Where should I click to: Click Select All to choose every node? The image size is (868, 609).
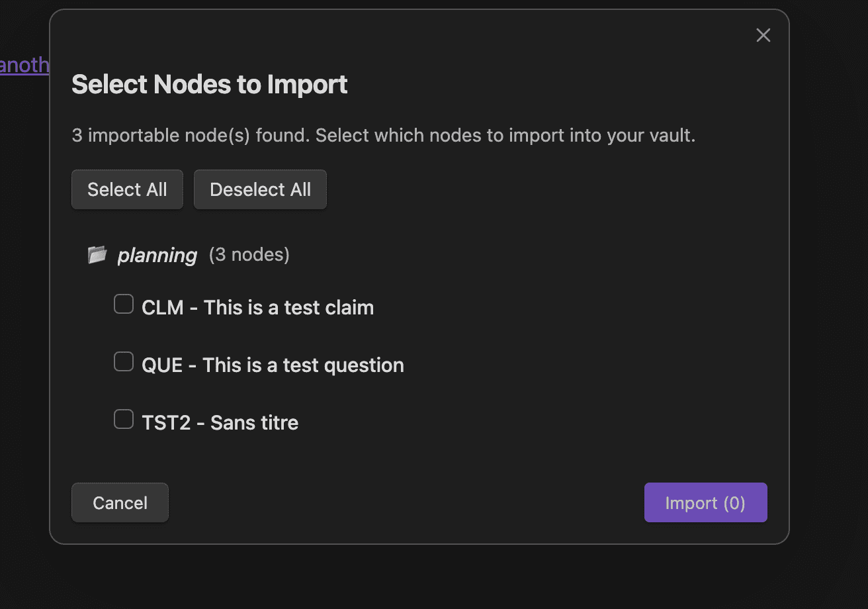[126, 189]
